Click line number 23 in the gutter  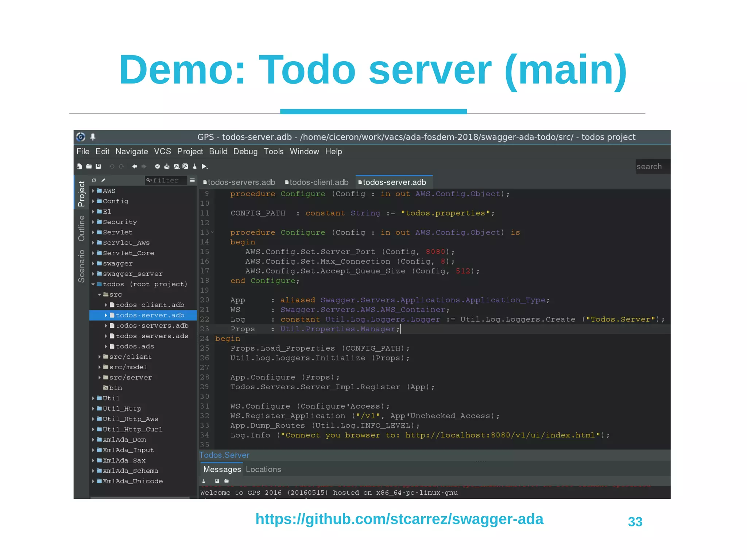205,329
